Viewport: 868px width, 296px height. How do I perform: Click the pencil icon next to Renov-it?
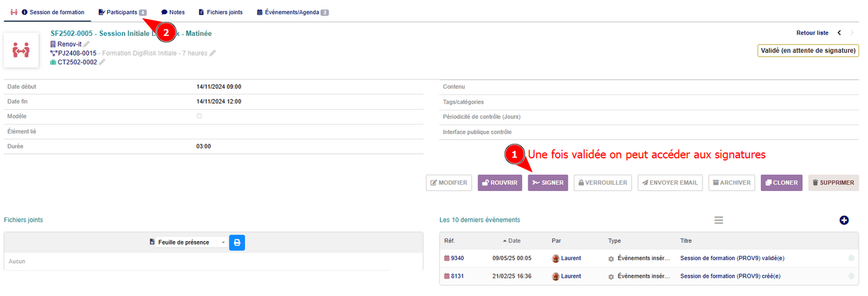click(x=86, y=44)
